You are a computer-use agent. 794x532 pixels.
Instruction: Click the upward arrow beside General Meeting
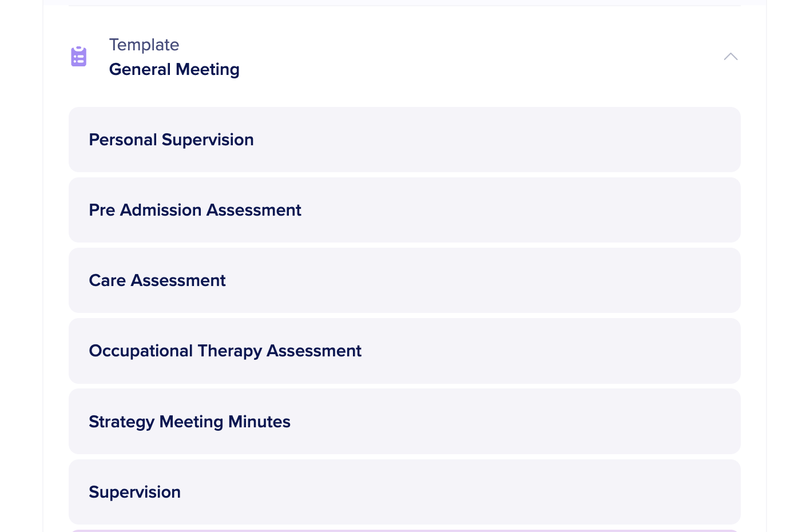731,57
